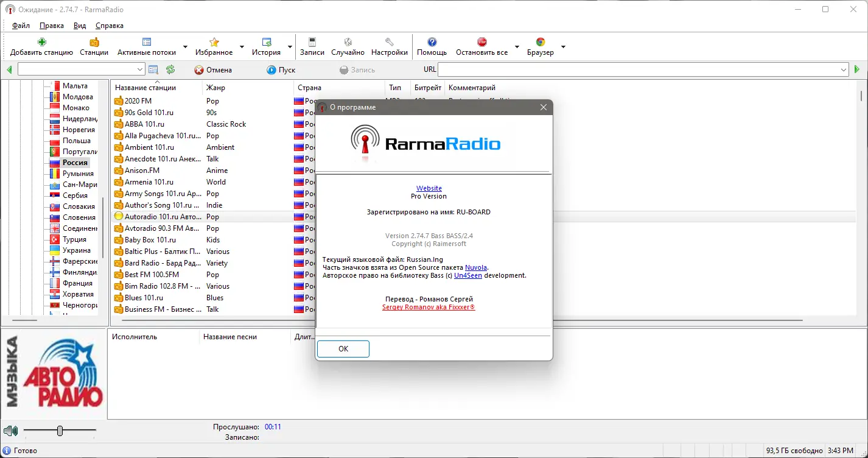Expand the История dropdown arrow
The height and width of the screenshot is (458, 868).
(x=290, y=47)
